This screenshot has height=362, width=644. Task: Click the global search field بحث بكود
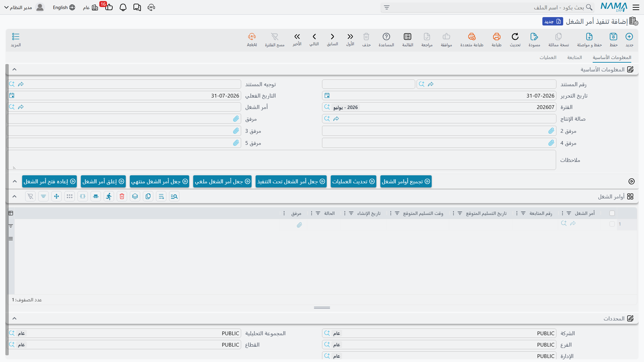488,7
